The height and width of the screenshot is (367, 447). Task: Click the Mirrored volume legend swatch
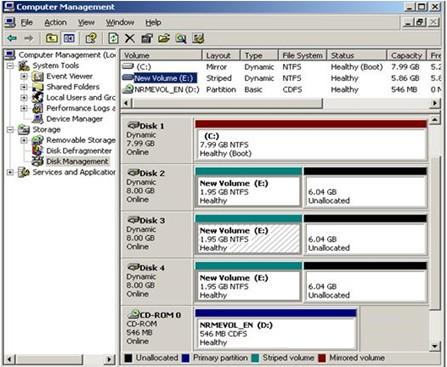coord(322,358)
